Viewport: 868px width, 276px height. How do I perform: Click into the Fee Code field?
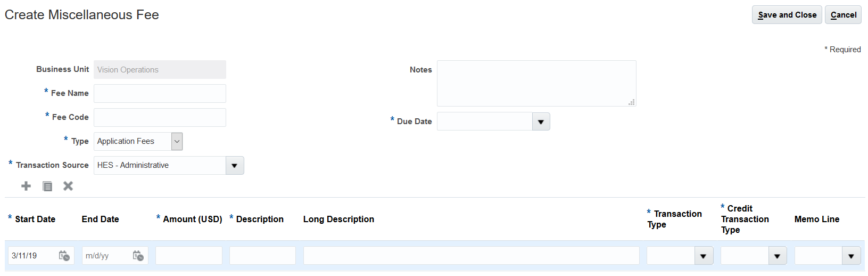pyautogui.click(x=160, y=117)
